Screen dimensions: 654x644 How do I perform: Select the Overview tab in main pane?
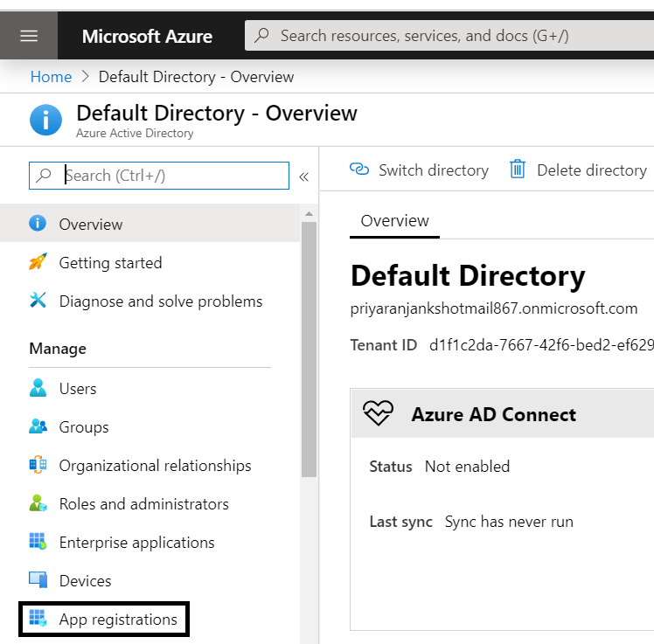coord(394,221)
